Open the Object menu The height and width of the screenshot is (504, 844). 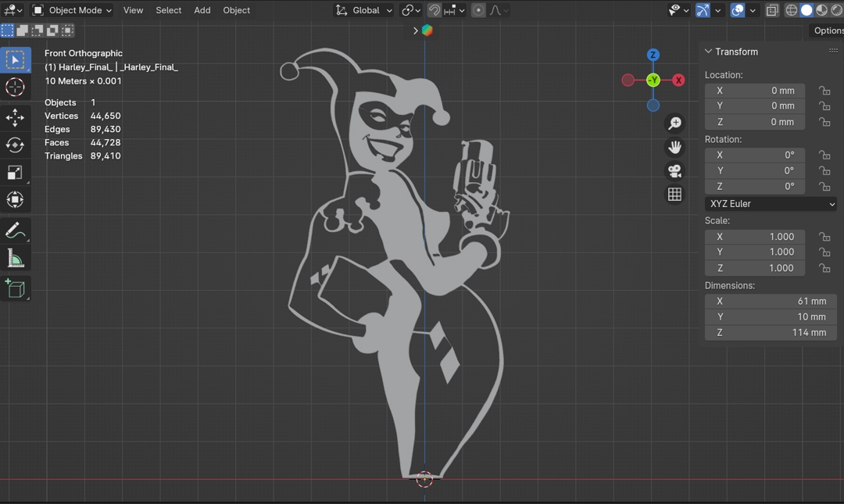[x=236, y=10]
